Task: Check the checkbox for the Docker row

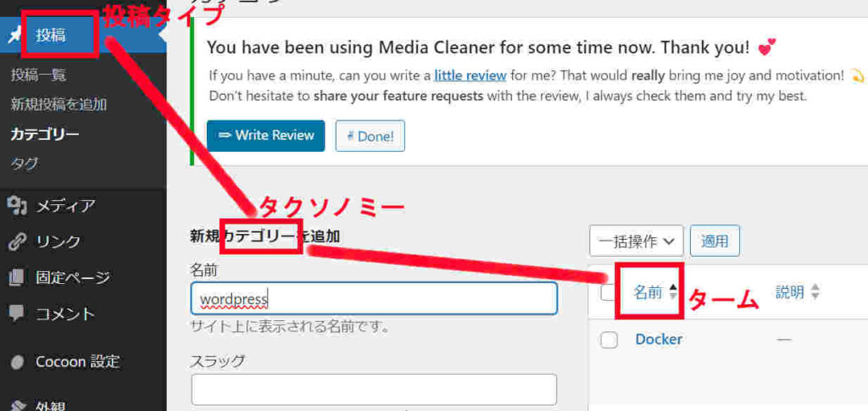Action: (609, 340)
